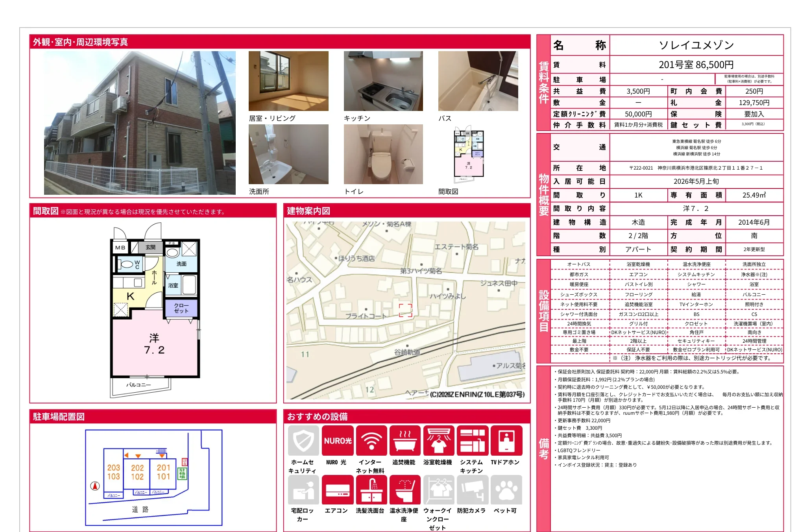Click the air conditioner icon
This screenshot has height=532, width=809.
(x=337, y=490)
